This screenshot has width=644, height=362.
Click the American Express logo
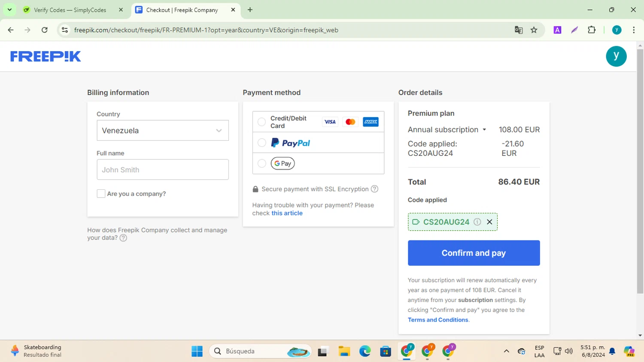[x=371, y=122]
